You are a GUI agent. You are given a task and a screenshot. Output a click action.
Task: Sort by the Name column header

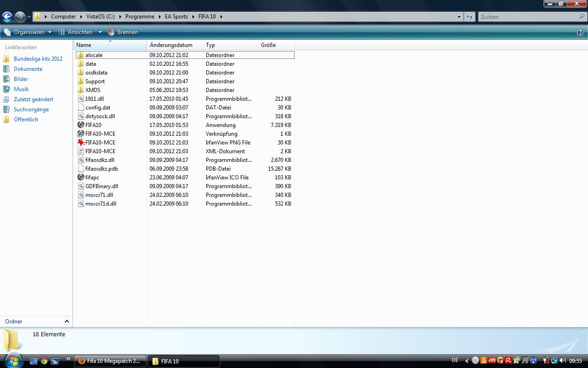(x=110, y=45)
